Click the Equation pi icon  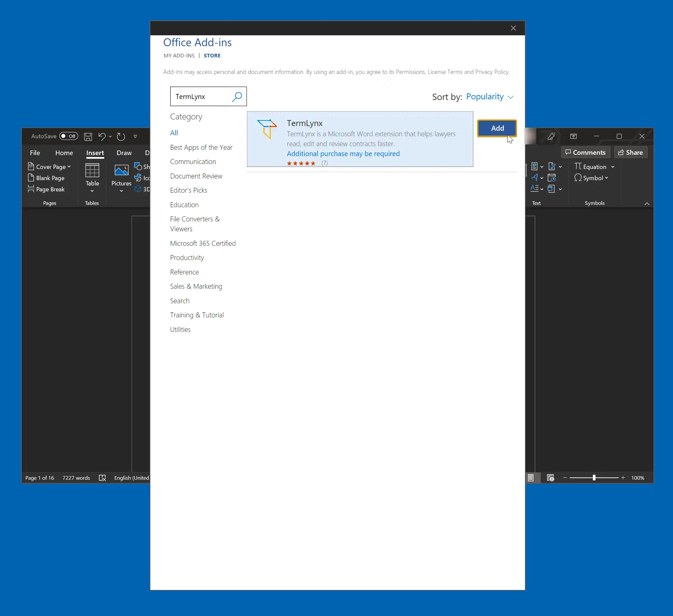tap(578, 166)
